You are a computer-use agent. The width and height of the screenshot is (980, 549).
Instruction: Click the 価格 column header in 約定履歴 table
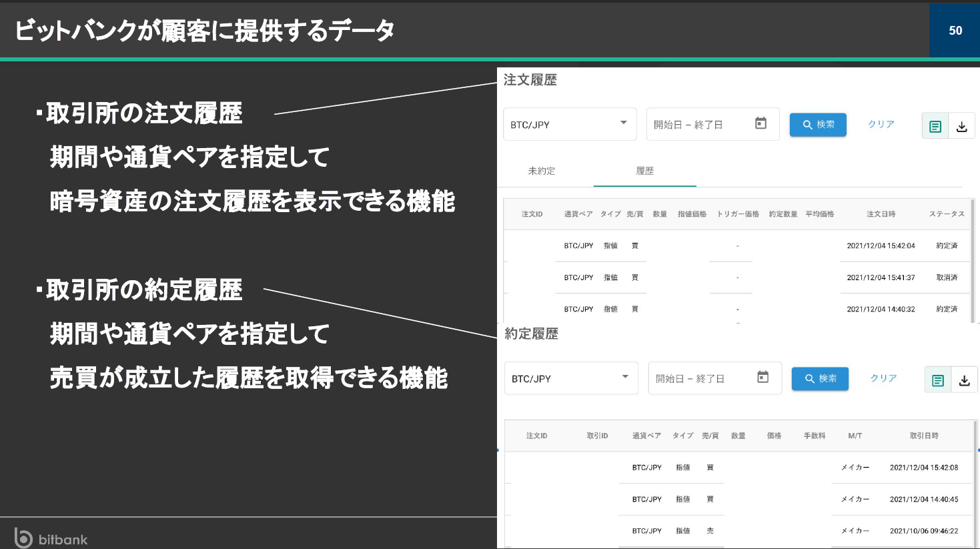point(774,436)
